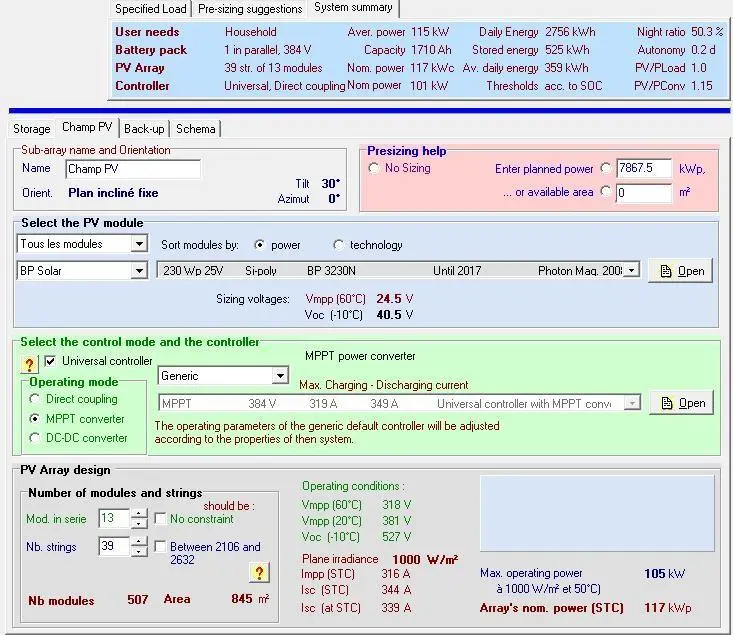The height and width of the screenshot is (635, 733).
Task: Click the yellow help icon beside Universal controller
Action: (x=29, y=365)
